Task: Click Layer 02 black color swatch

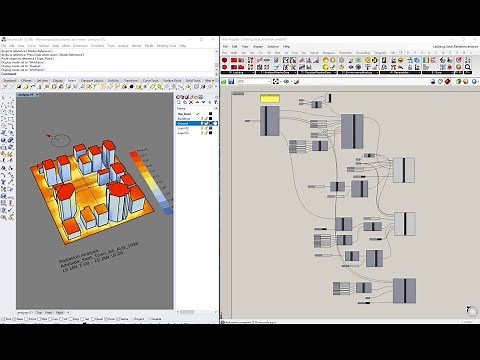Action: [x=210, y=128]
